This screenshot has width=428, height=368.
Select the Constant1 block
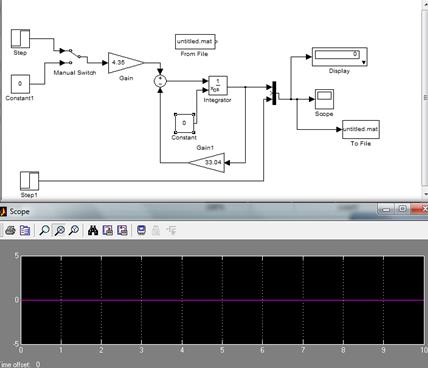pos(20,84)
